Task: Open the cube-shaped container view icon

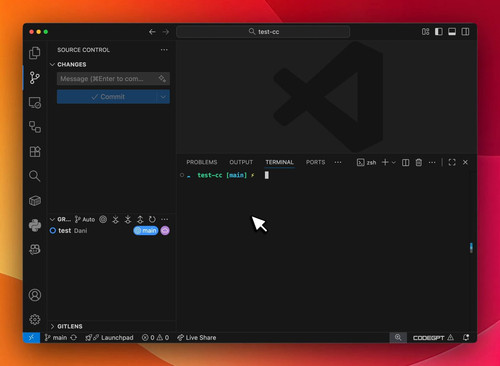Action: coord(35,201)
